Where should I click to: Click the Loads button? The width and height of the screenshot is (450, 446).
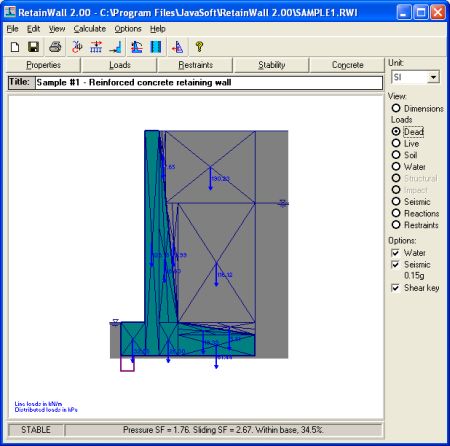click(x=120, y=65)
